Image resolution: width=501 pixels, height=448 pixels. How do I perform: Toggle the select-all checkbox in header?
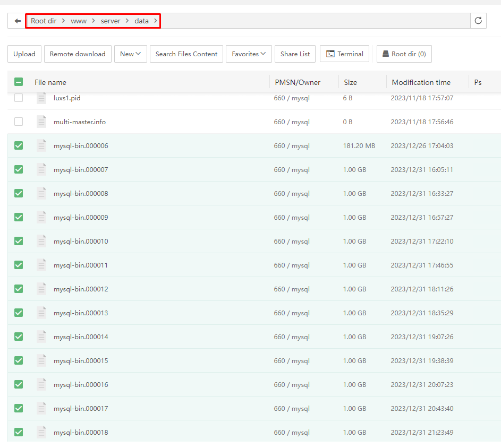click(19, 82)
